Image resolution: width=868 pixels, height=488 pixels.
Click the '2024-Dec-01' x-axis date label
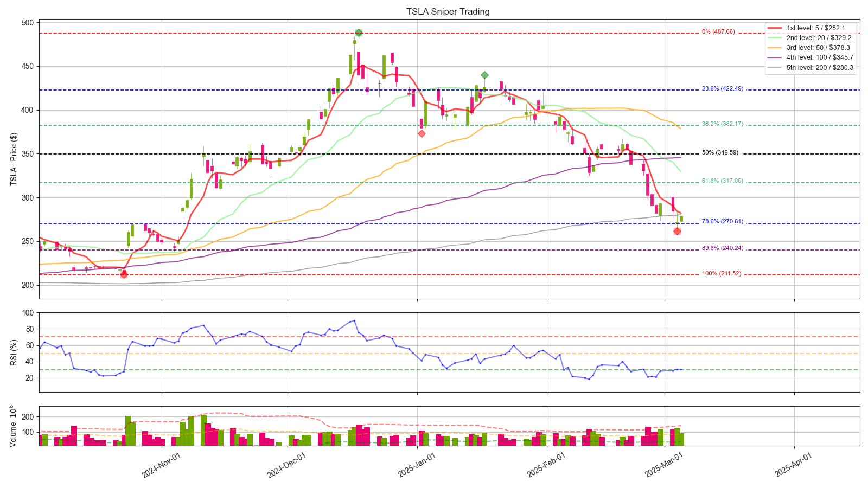(x=286, y=465)
